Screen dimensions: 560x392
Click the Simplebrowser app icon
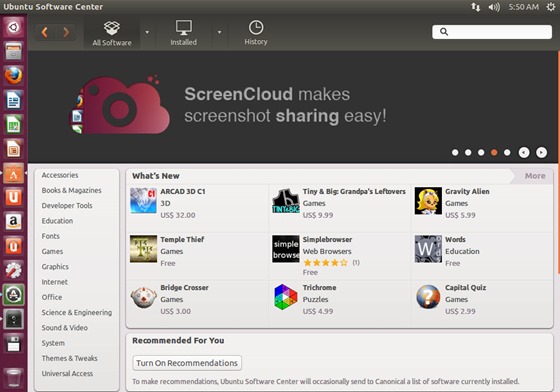(286, 248)
